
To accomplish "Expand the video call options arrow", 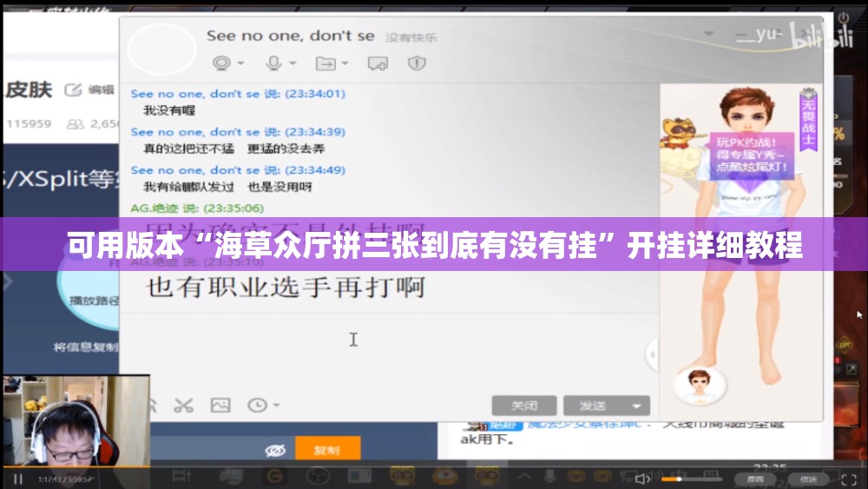I will click(x=240, y=63).
